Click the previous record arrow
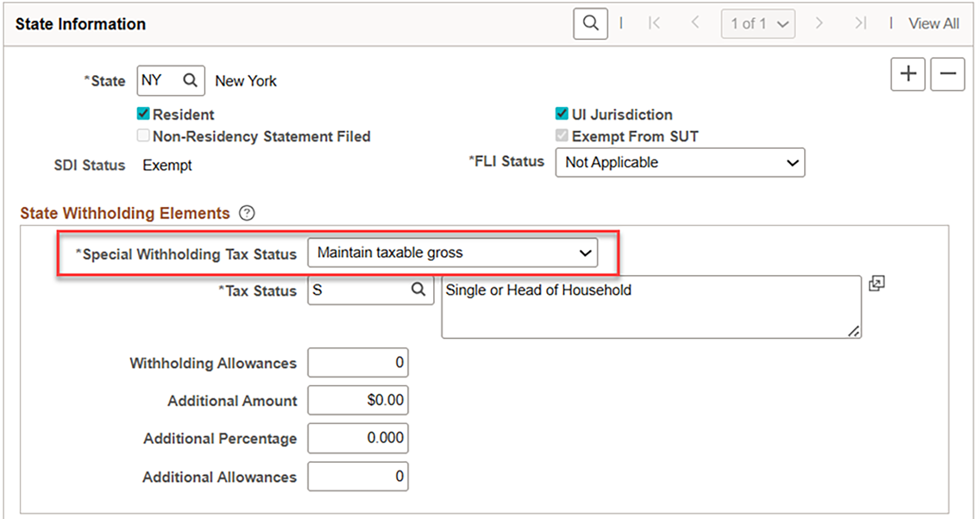980x519 pixels. click(x=695, y=23)
